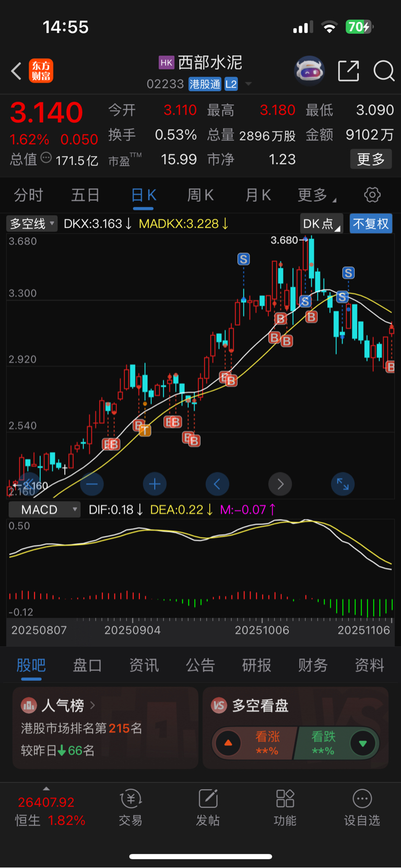401x868 pixels.
Task: Select 日K chart tab
Action: tap(144, 195)
